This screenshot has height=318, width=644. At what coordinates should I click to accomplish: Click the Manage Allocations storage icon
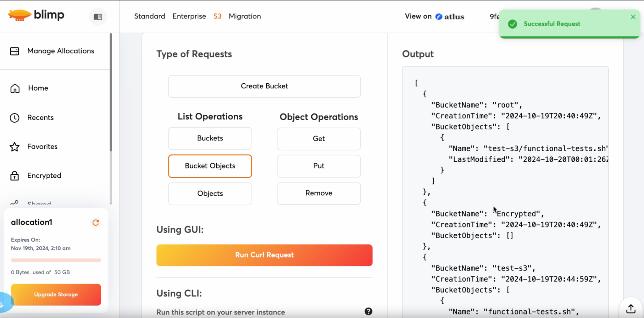tap(14, 51)
